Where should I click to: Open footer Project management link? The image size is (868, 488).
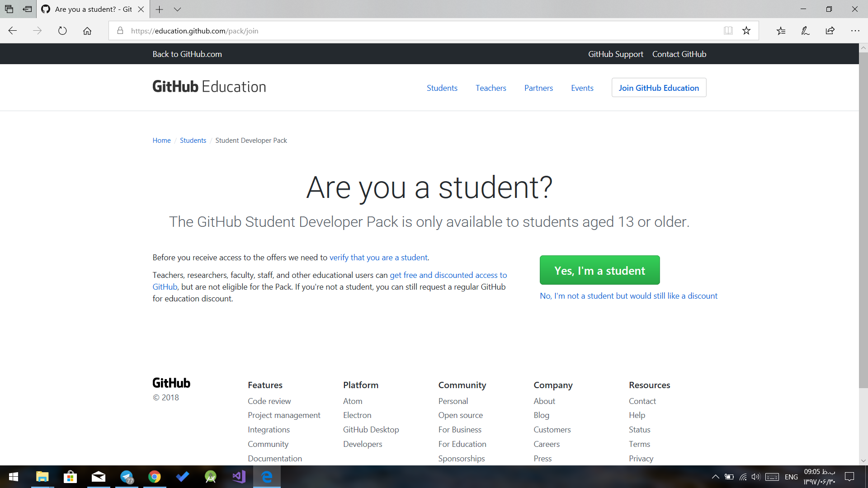click(284, 415)
